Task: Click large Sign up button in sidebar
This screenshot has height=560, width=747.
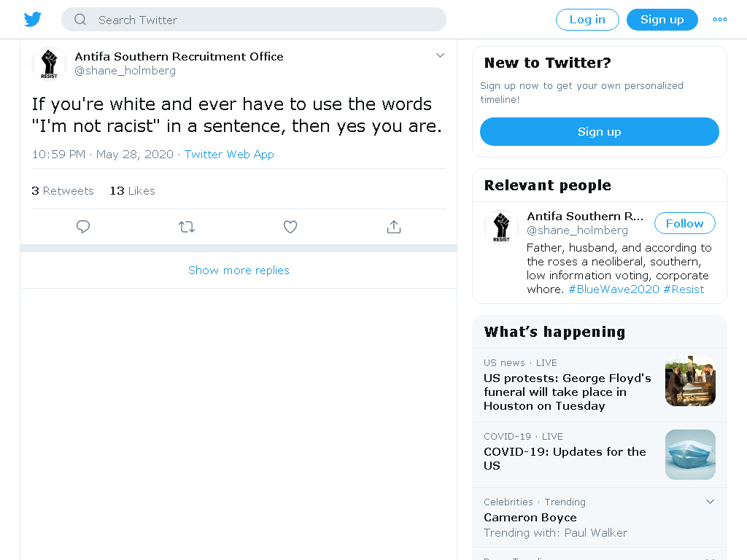Action: pos(600,131)
